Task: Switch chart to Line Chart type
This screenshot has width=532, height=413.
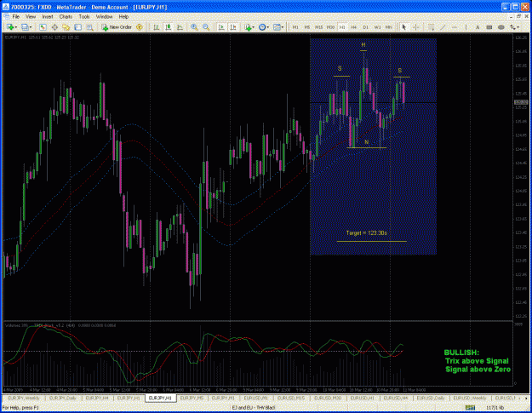Action: coord(180,27)
